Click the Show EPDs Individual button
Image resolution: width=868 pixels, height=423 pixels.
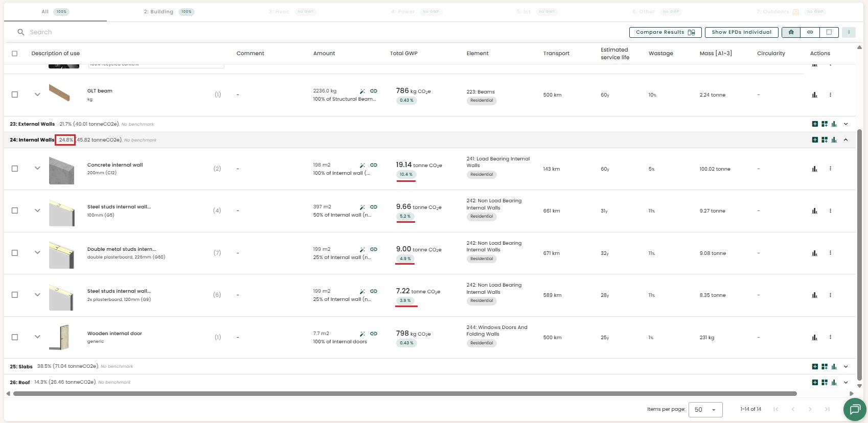[x=741, y=32]
